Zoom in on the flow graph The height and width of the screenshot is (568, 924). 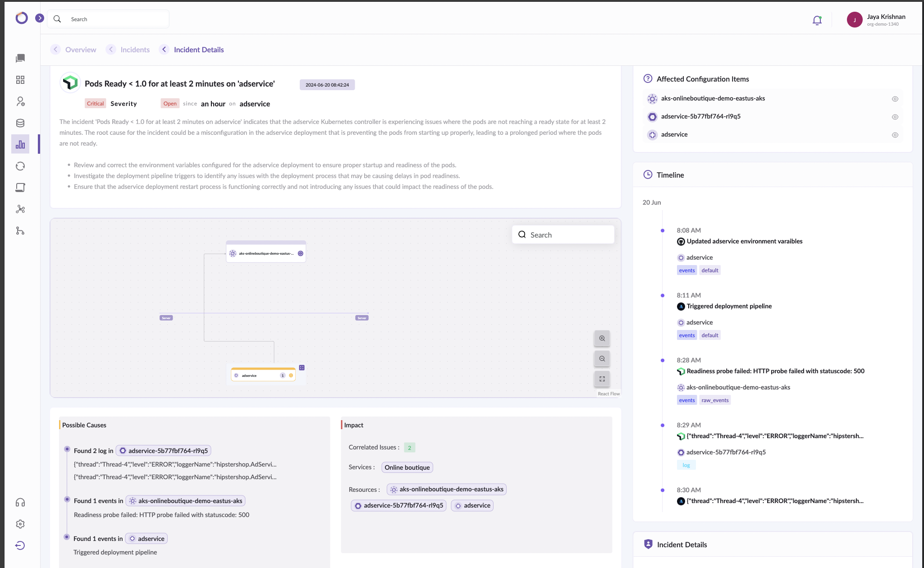click(602, 339)
